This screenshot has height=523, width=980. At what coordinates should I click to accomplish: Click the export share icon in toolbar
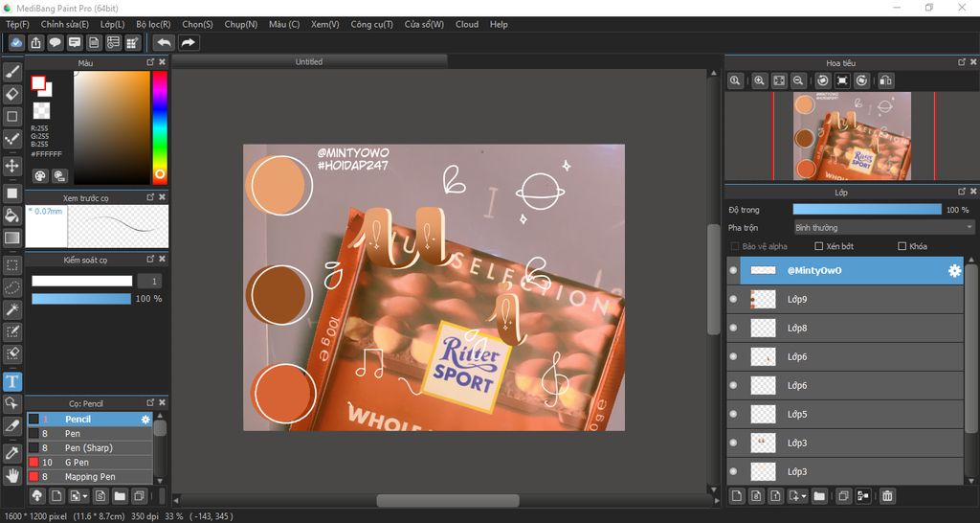pyautogui.click(x=36, y=42)
